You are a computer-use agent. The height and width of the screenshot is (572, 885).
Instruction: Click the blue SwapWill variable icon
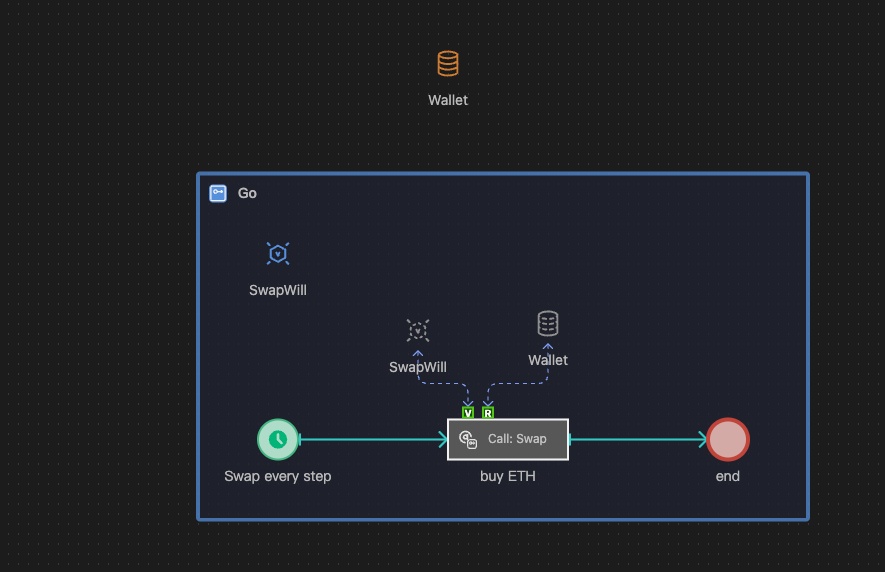[278, 254]
